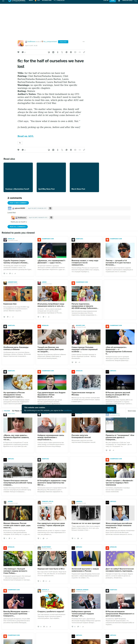The width and height of the screenshot is (138, 644).
Task: Open LOG IN in top bar
Action: pyautogui.click(x=106, y=1)
